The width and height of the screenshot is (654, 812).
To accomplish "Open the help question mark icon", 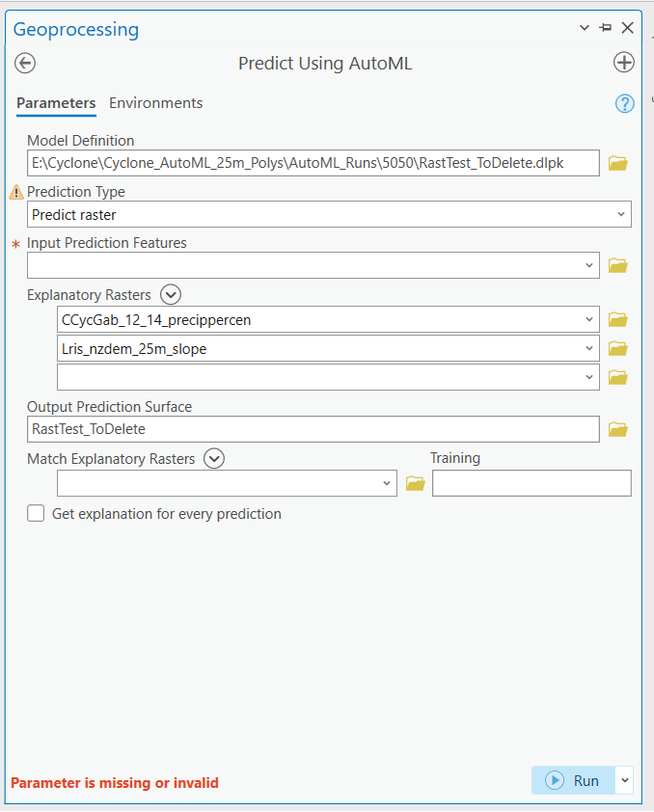I will [624, 103].
